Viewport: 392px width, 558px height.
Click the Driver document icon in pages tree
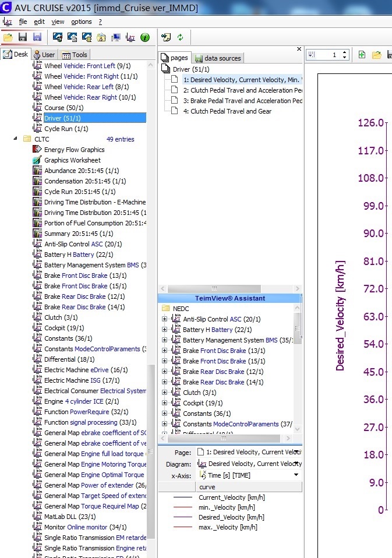(x=166, y=69)
